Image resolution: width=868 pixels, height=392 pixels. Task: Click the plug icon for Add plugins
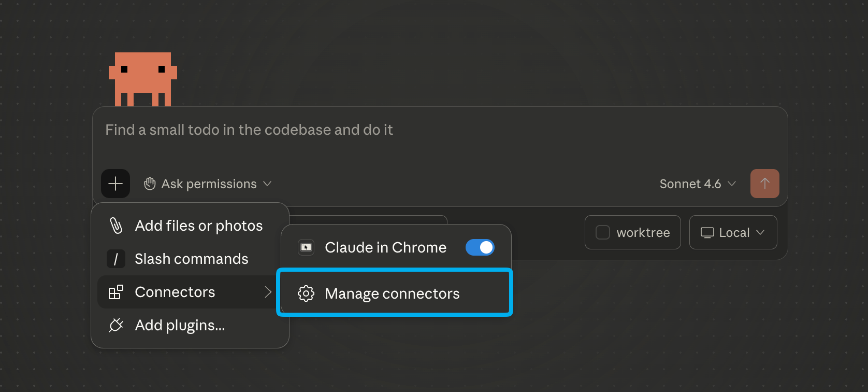click(x=116, y=325)
